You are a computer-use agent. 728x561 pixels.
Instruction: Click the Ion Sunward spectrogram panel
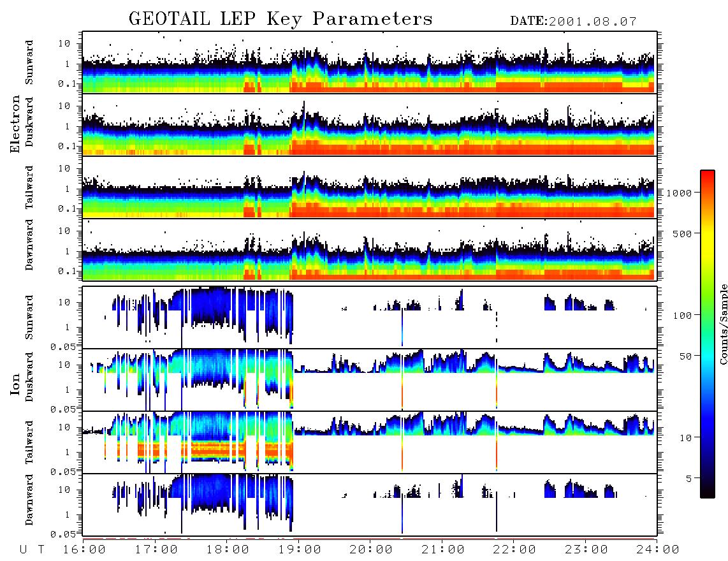coord(370,317)
